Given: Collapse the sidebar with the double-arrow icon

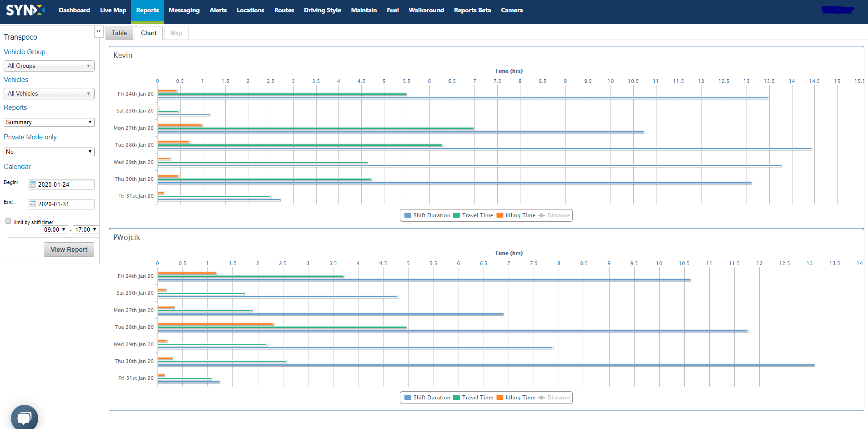Looking at the screenshot, I should coord(99,31).
